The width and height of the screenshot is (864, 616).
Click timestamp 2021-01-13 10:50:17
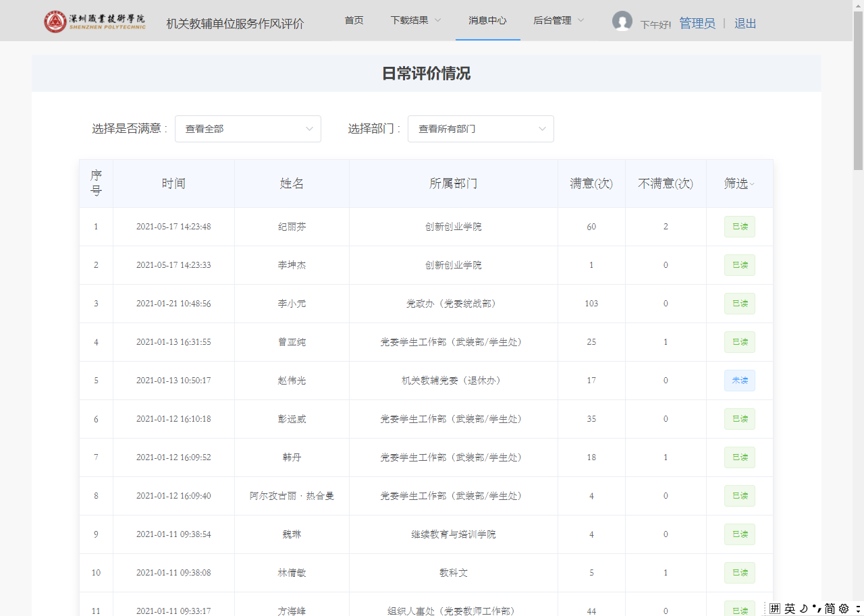tap(173, 381)
